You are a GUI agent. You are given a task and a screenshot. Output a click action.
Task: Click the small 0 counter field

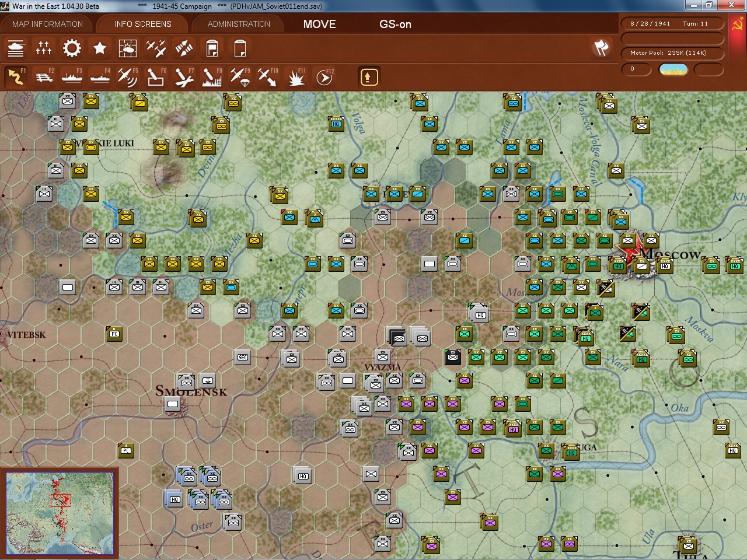coord(637,69)
